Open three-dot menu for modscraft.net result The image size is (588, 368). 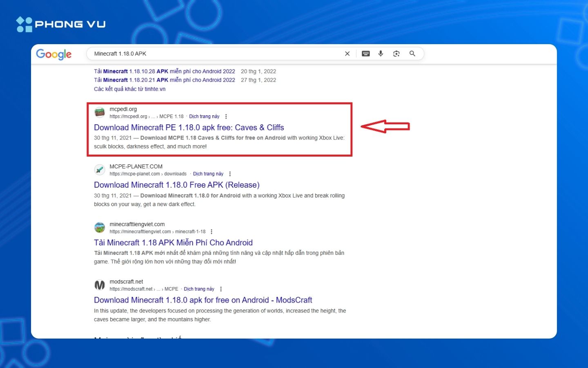pyautogui.click(x=221, y=289)
